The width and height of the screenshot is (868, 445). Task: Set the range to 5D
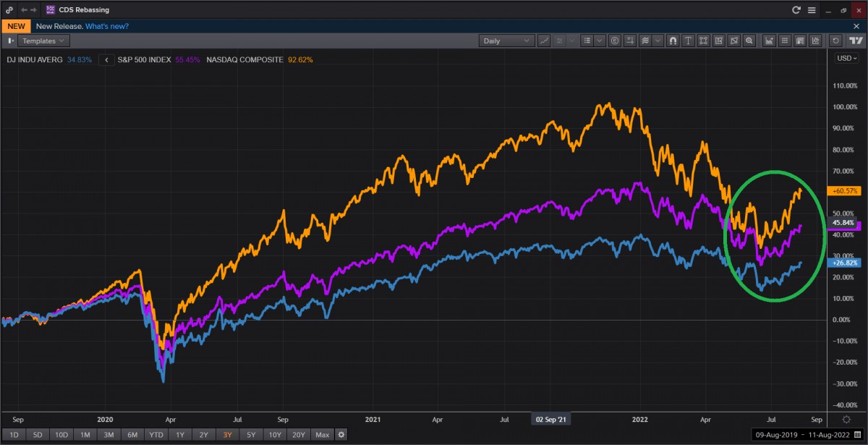(37, 434)
